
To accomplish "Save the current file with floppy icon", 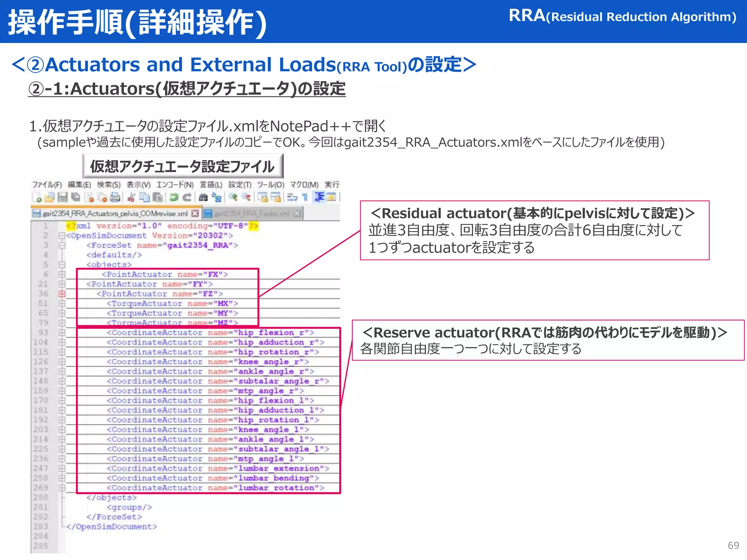I will (63, 197).
